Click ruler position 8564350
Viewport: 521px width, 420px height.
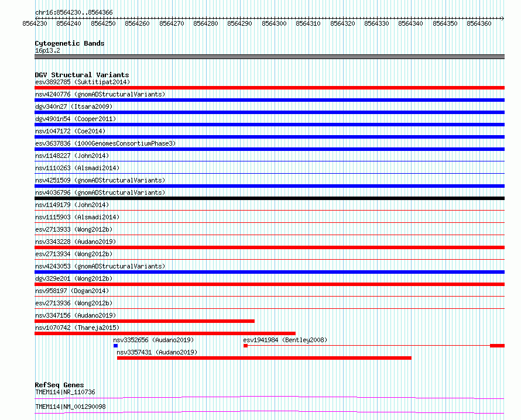445,23
